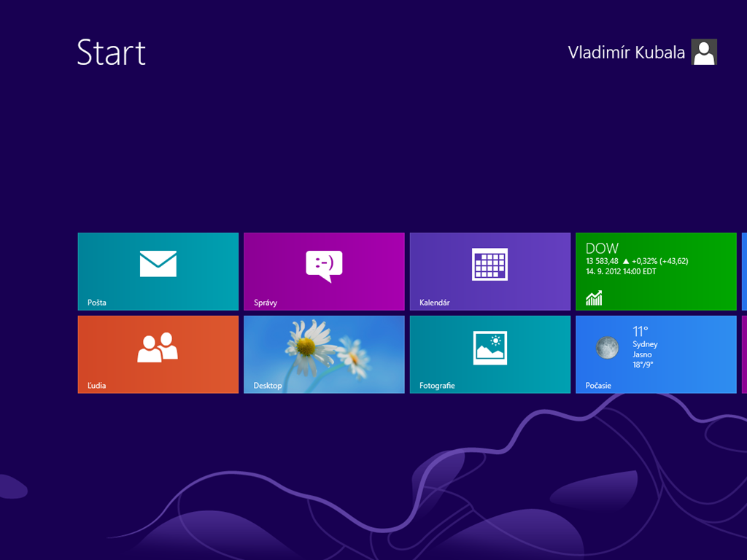Click the Start heading
This screenshot has height=560, width=747.
coord(111,52)
